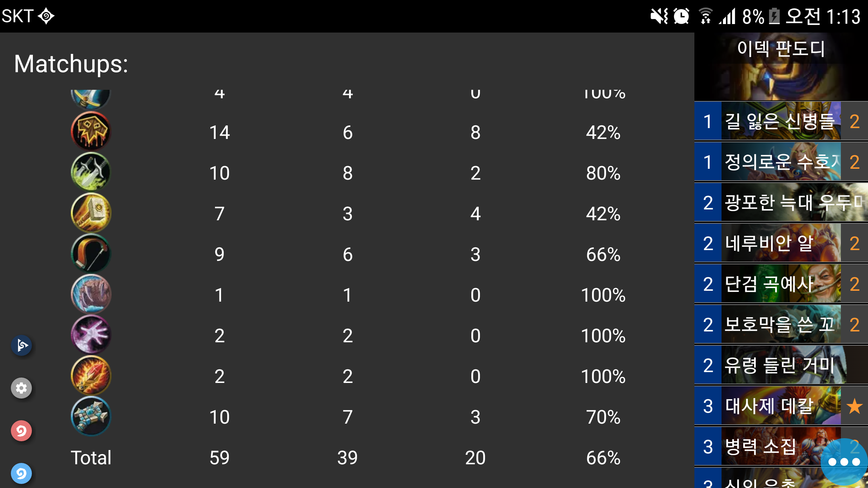The image size is (868, 488).
Task: Tap the 네루비안 알 card entry
Action: click(781, 243)
